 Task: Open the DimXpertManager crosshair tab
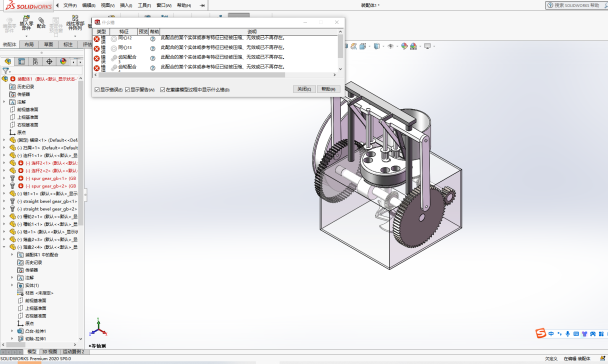(x=49, y=61)
